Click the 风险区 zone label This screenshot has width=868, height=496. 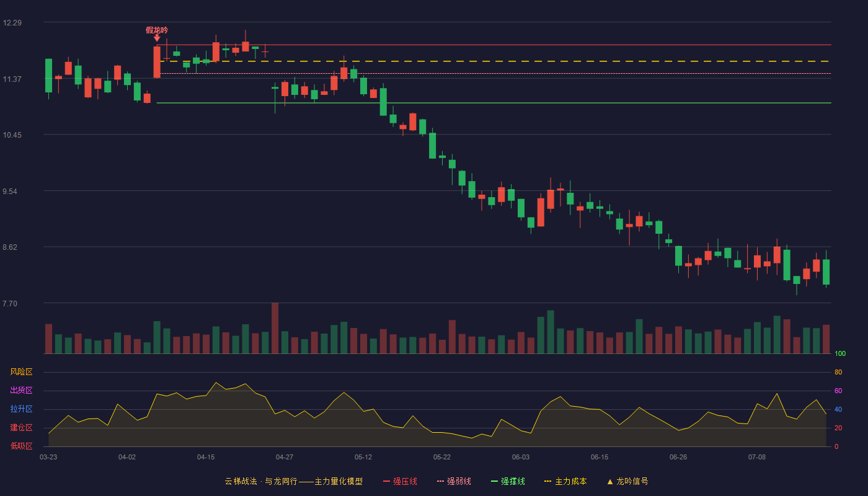coord(21,372)
